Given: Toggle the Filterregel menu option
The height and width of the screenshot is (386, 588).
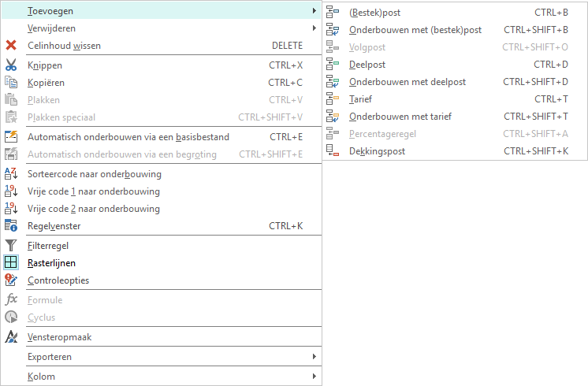Looking at the screenshot, I should [48, 246].
